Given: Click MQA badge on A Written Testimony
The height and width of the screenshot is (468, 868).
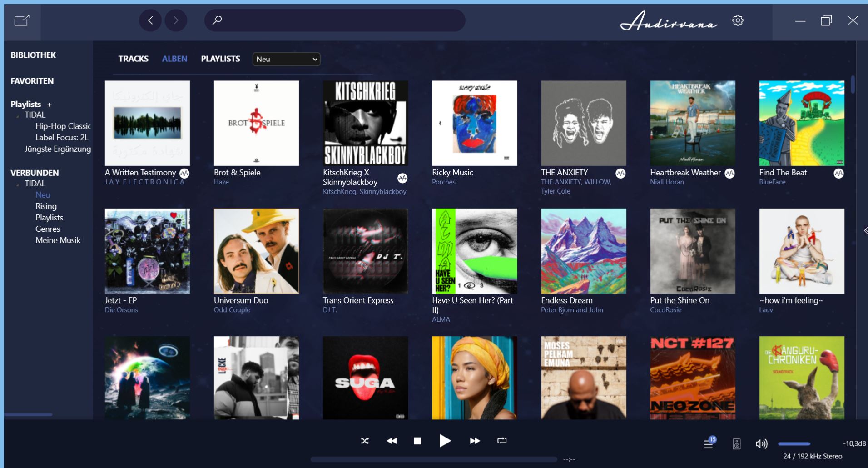Looking at the screenshot, I should (184, 173).
